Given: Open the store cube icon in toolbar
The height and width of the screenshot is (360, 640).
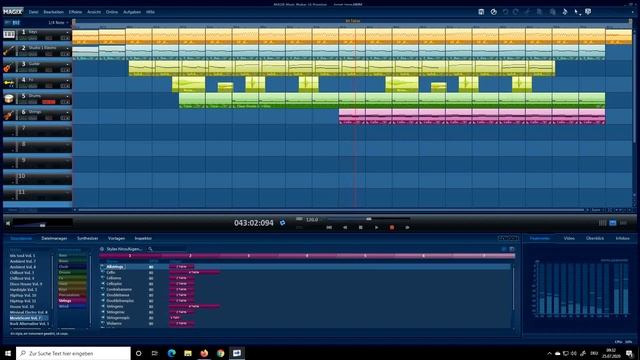Looking at the screenshot, I should tap(588, 12).
